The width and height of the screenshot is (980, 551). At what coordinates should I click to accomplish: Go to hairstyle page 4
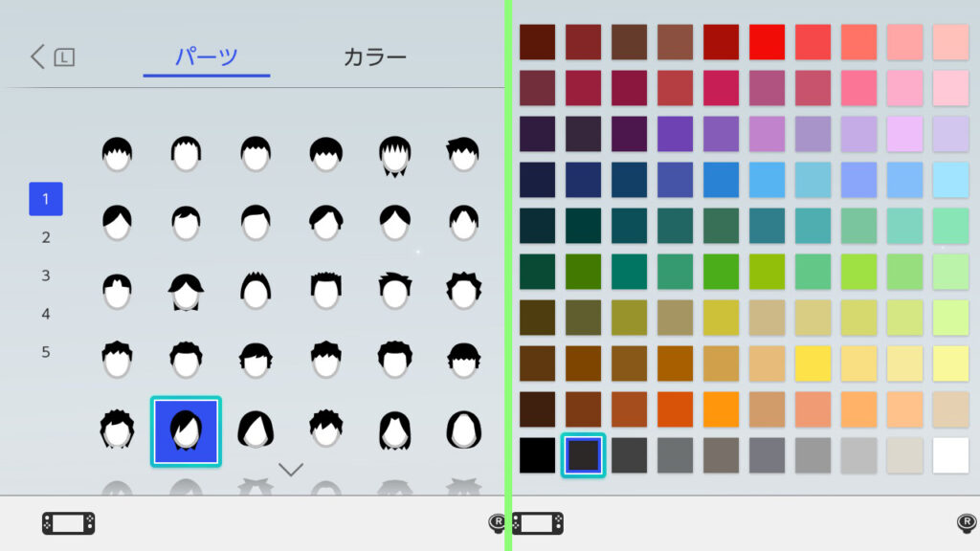[46, 314]
